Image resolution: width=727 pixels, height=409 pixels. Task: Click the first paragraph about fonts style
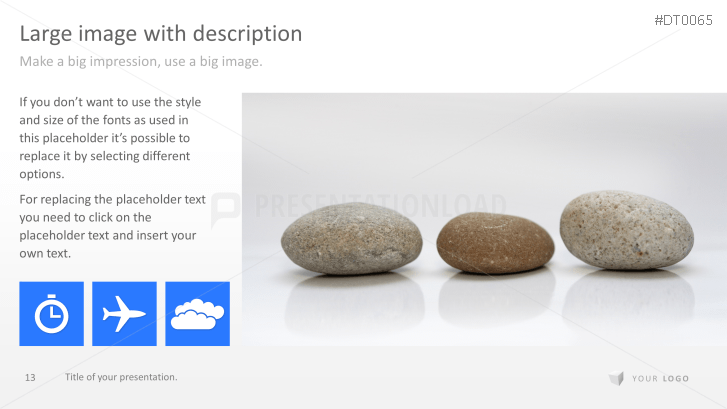pos(111,138)
